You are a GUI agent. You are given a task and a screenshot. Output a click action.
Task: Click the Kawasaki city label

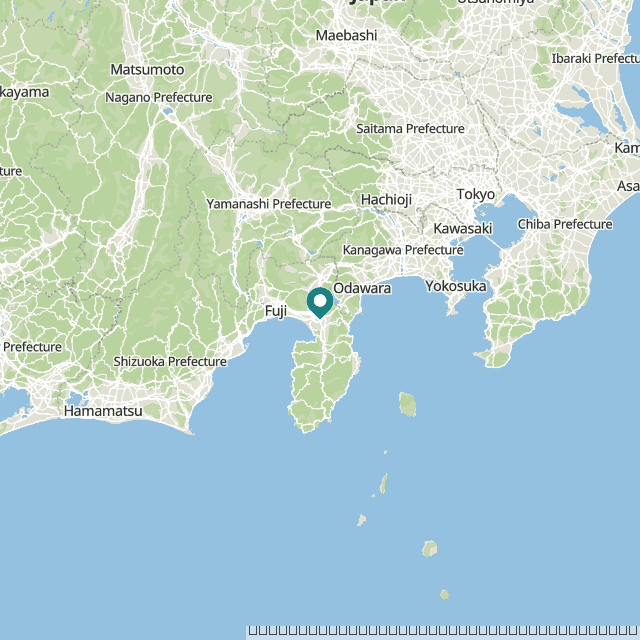[462, 229]
